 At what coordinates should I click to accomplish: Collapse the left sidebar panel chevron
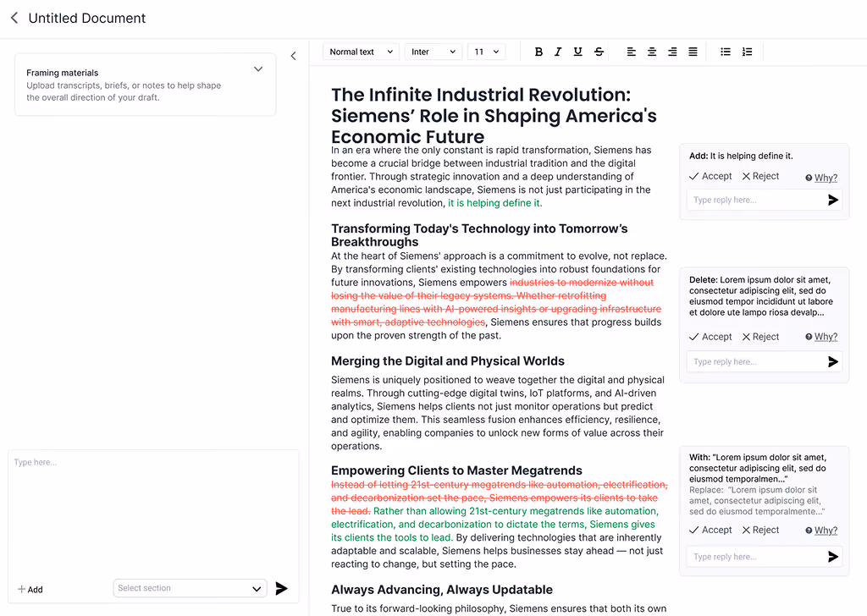pos(294,56)
